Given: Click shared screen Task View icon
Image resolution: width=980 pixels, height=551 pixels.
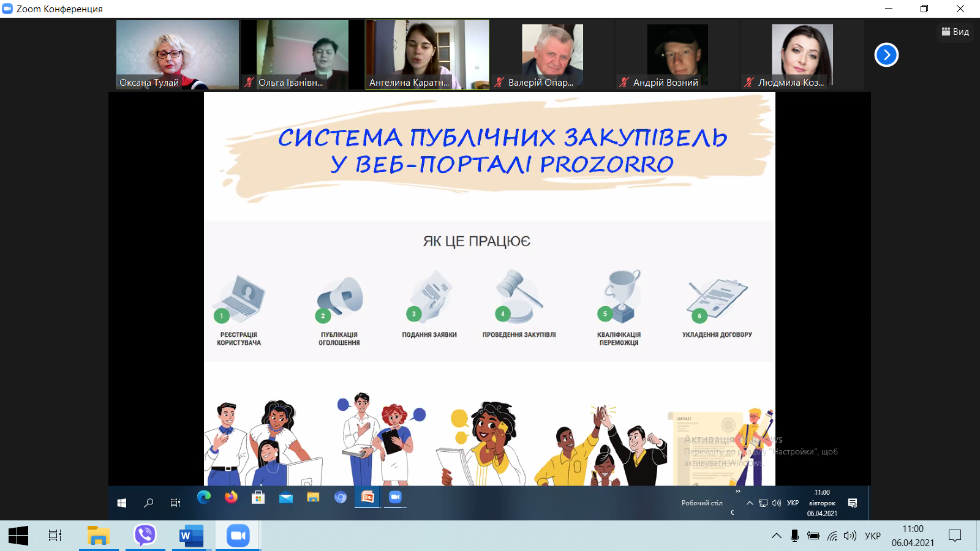Looking at the screenshot, I should coord(175,503).
